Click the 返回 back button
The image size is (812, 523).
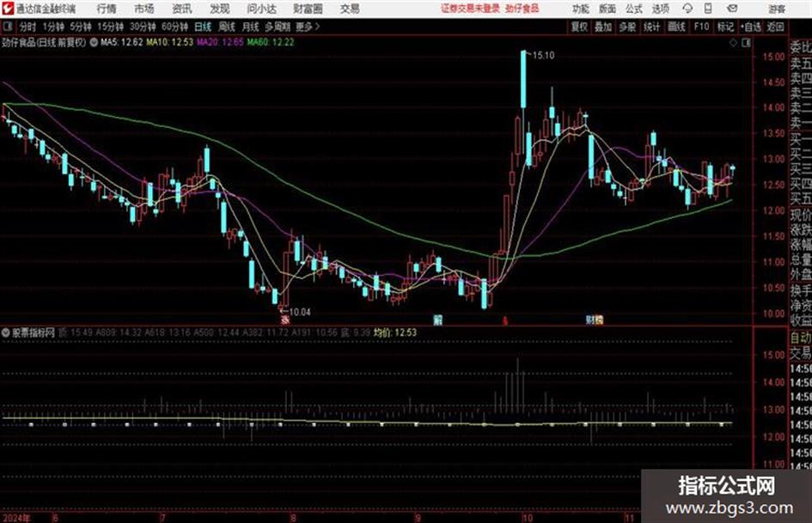pyautogui.click(x=775, y=27)
